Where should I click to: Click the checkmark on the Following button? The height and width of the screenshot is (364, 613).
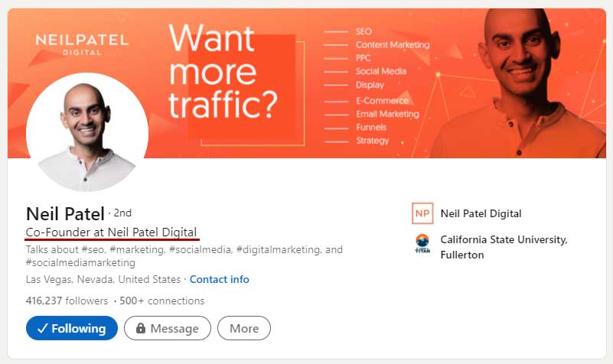(42, 329)
